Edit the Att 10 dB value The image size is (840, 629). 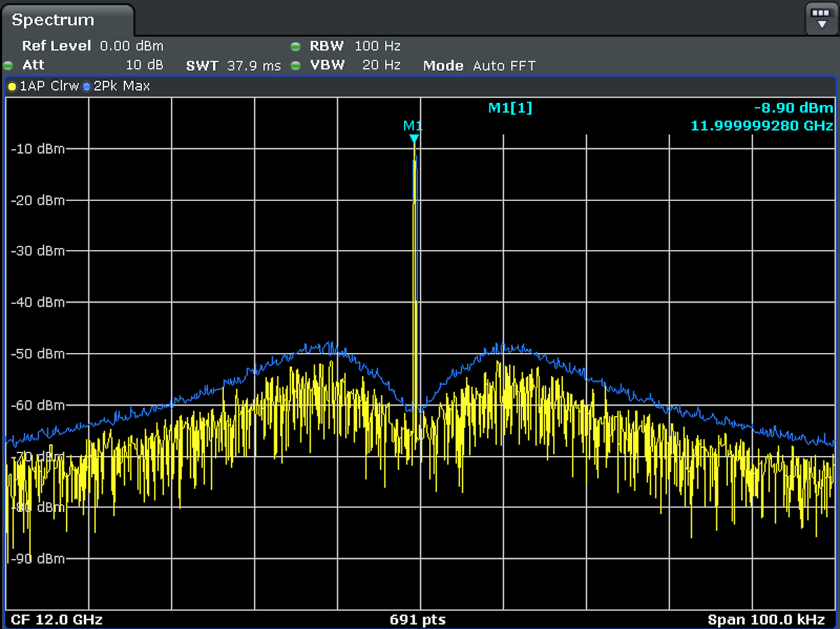pyautogui.click(x=92, y=65)
